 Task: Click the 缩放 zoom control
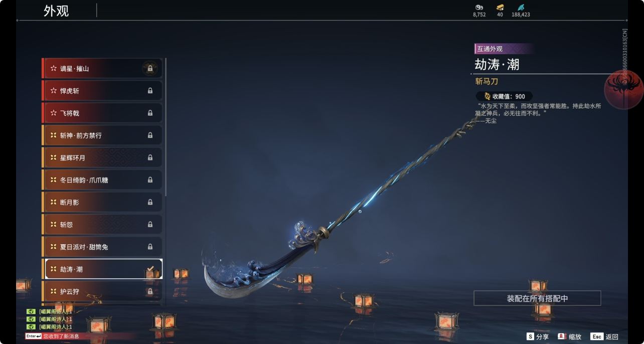(570, 337)
